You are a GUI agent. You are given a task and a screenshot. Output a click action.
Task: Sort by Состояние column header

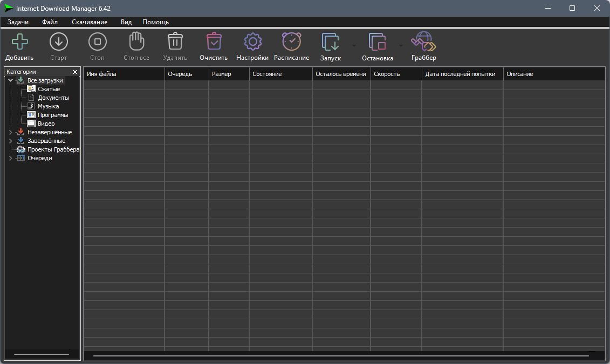(280, 74)
